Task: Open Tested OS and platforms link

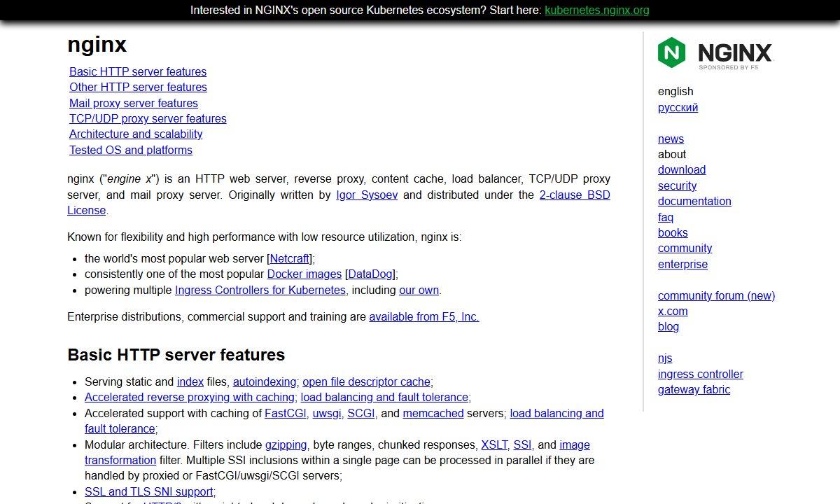Action: click(x=131, y=150)
